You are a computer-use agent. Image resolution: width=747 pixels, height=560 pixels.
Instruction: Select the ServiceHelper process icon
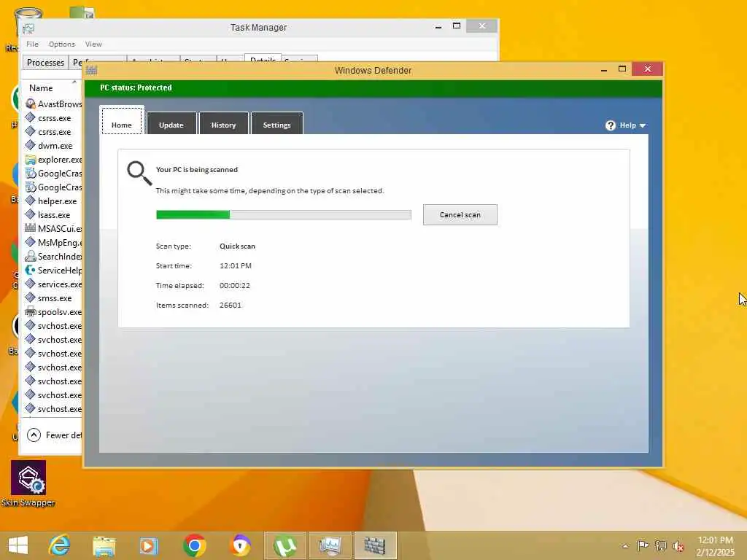[31, 270]
